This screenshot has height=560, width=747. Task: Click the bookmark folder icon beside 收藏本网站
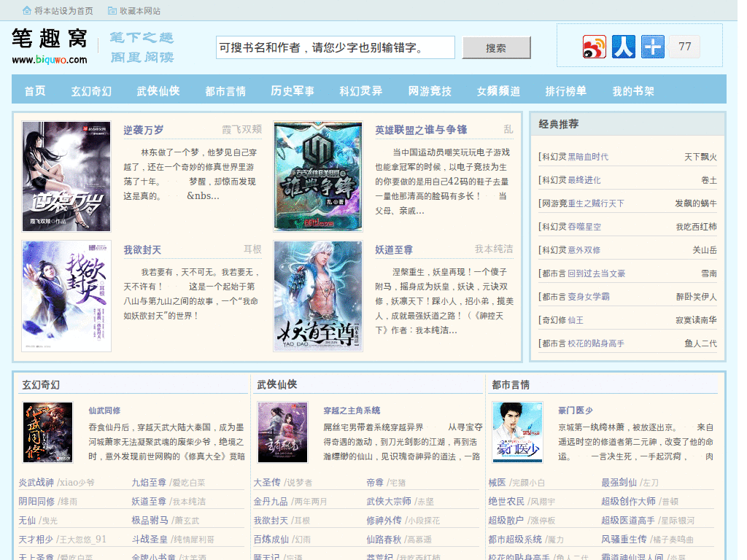112,10
